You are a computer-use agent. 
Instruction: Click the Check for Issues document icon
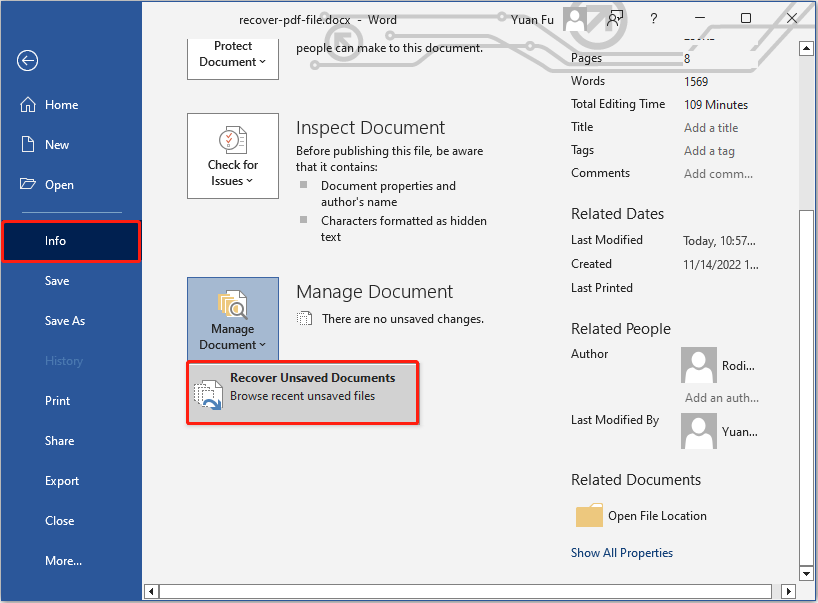coord(233,140)
